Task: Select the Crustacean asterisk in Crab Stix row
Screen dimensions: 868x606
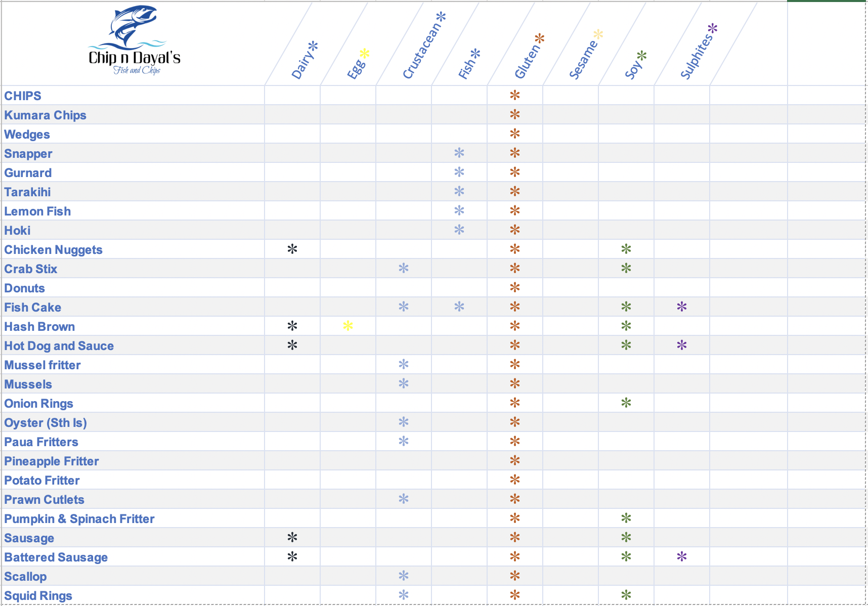Action: (x=404, y=268)
